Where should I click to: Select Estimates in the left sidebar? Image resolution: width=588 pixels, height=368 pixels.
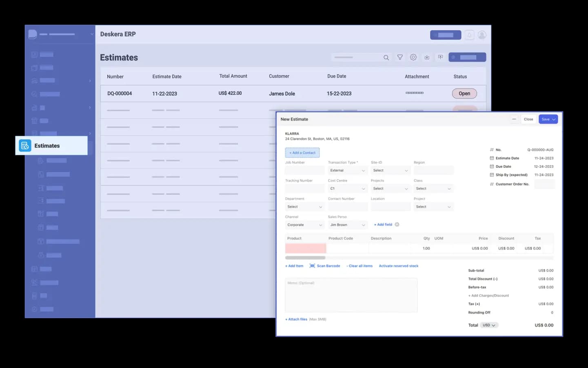coord(51,146)
